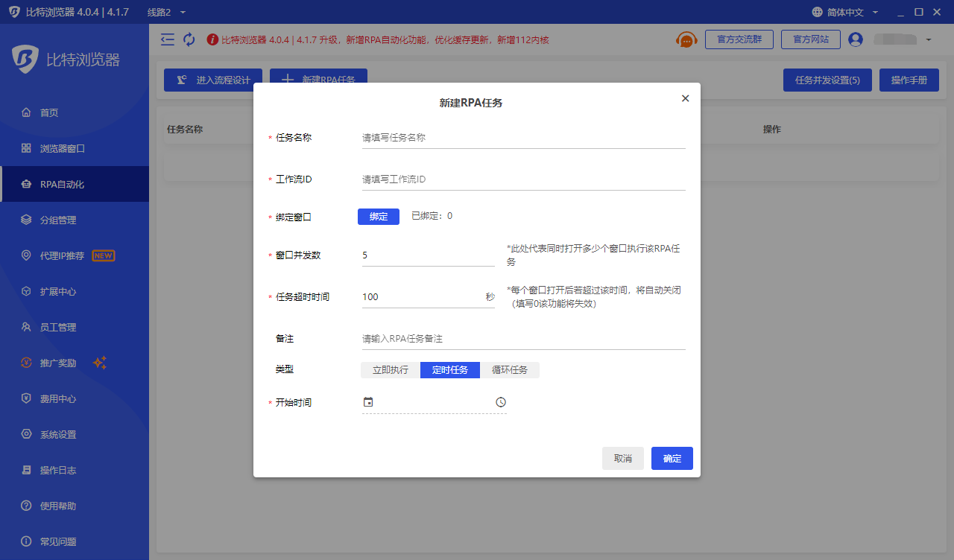The width and height of the screenshot is (954, 560).
Task: Click 进入流程设计 button
Action: (x=213, y=80)
